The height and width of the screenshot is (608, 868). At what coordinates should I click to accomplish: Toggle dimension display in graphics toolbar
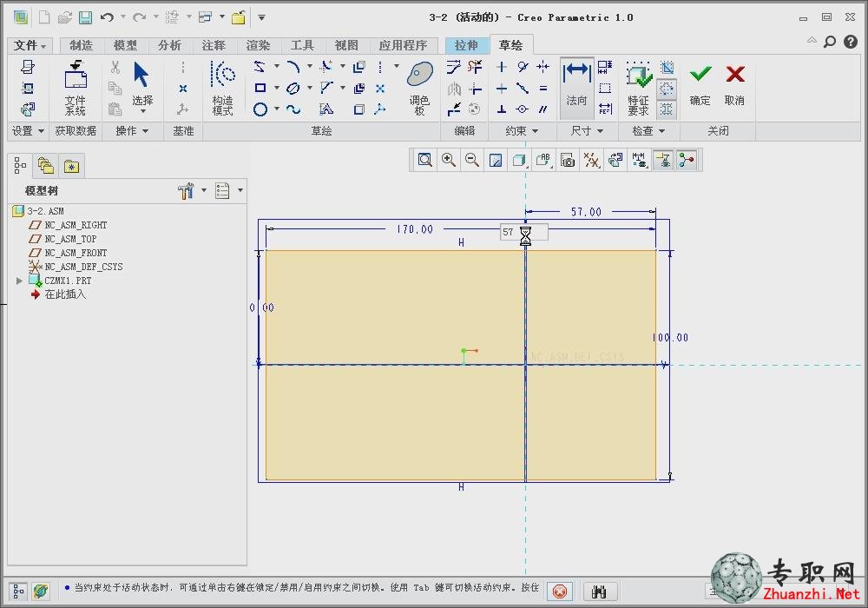tap(639, 161)
